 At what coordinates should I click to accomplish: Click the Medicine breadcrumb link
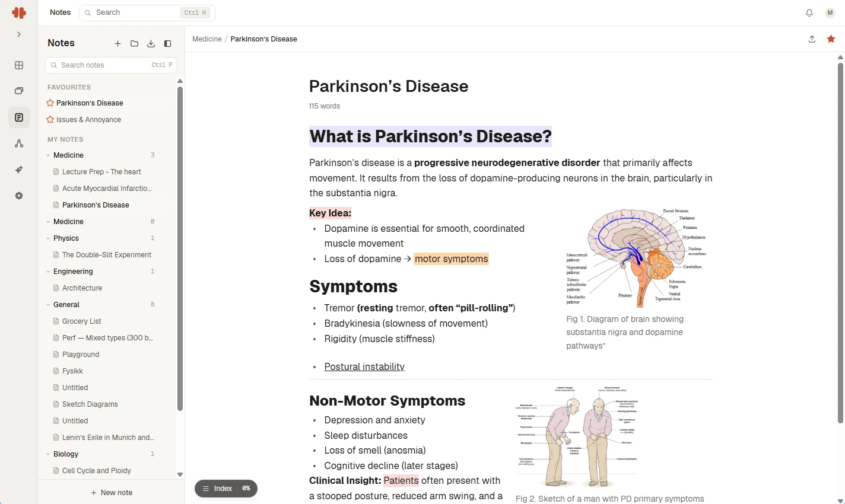coord(207,39)
